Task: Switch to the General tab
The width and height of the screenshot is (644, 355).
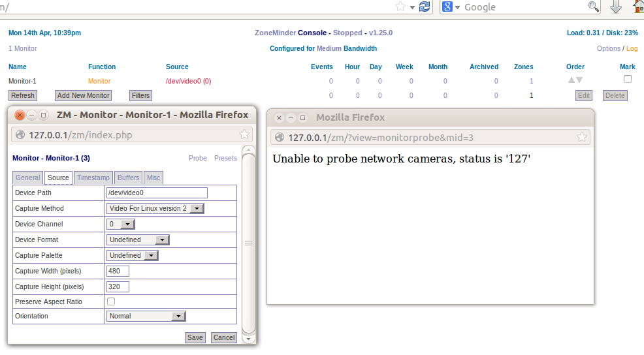Action: click(28, 177)
